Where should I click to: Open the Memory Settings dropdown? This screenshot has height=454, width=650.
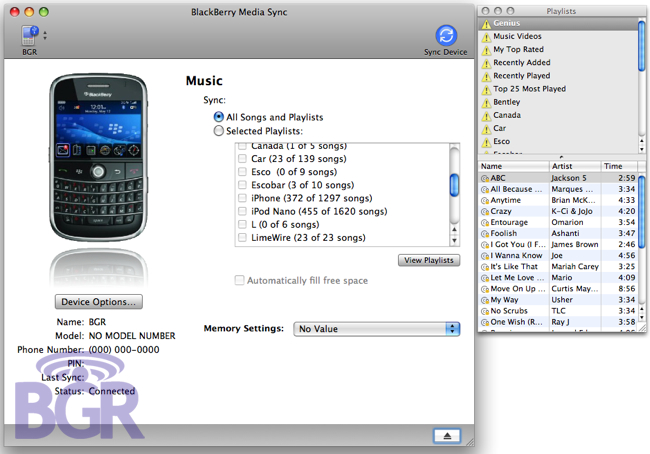pyautogui.click(x=376, y=329)
